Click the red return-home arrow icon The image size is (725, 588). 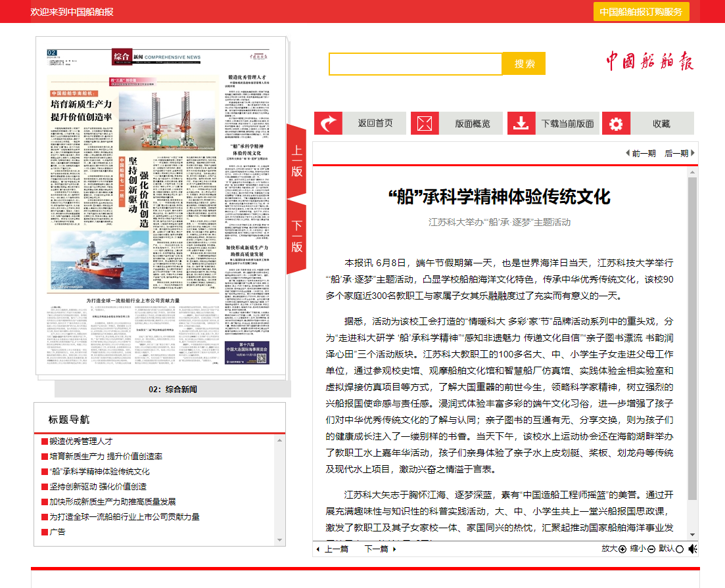tap(328, 124)
